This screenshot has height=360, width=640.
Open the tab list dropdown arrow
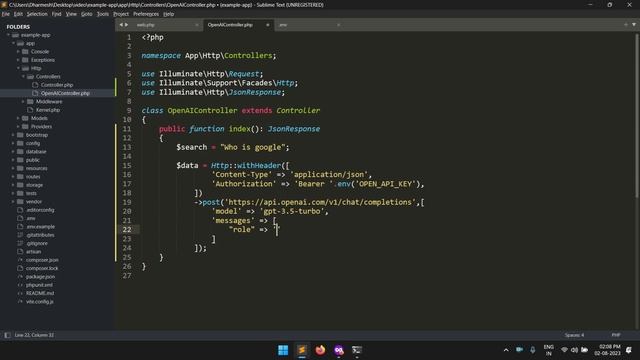(x=634, y=25)
